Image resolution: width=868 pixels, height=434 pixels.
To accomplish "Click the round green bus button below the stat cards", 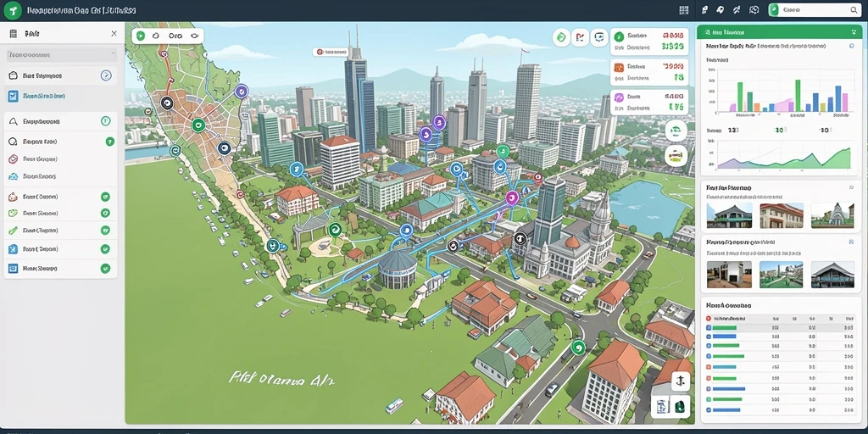I will [x=676, y=131].
